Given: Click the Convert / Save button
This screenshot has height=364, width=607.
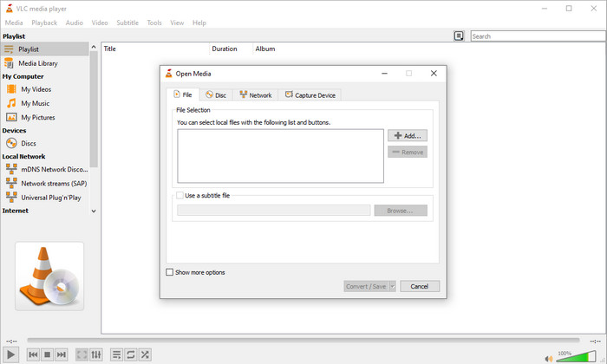Looking at the screenshot, I should (x=366, y=286).
